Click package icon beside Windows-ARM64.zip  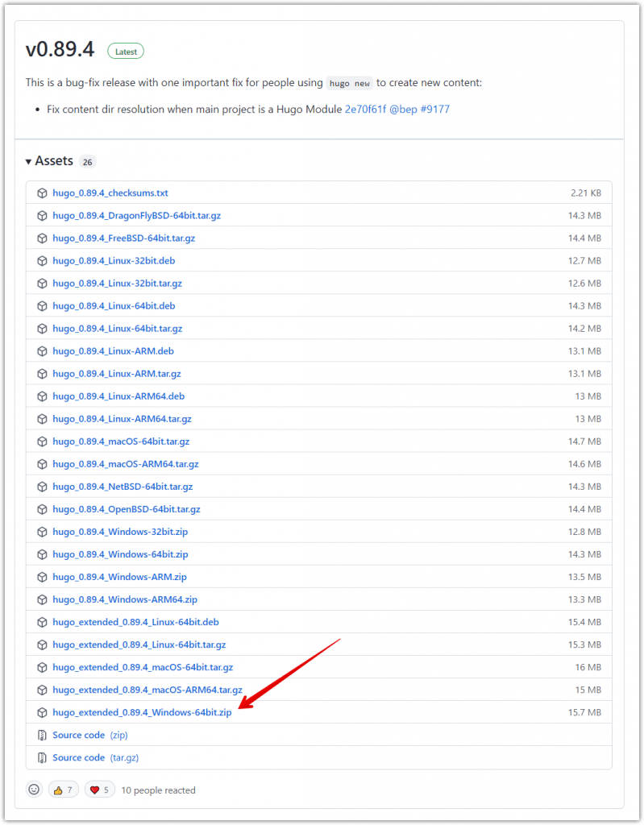point(42,600)
